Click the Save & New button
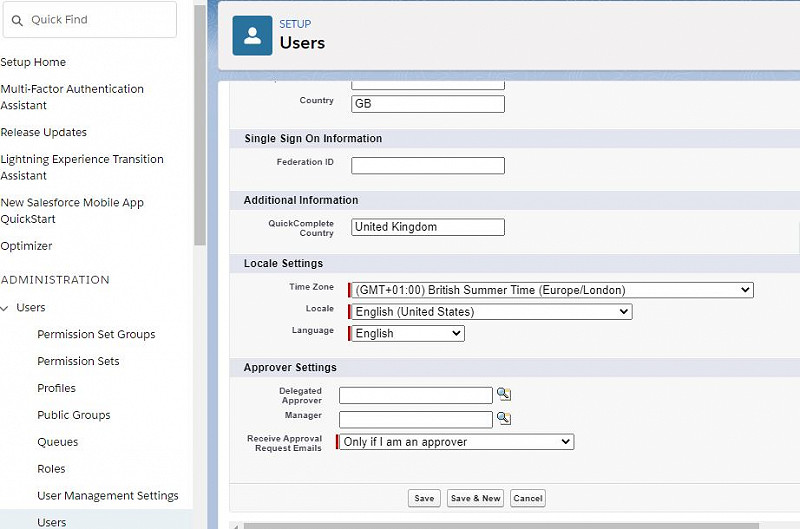The height and width of the screenshot is (529, 800). coord(476,498)
